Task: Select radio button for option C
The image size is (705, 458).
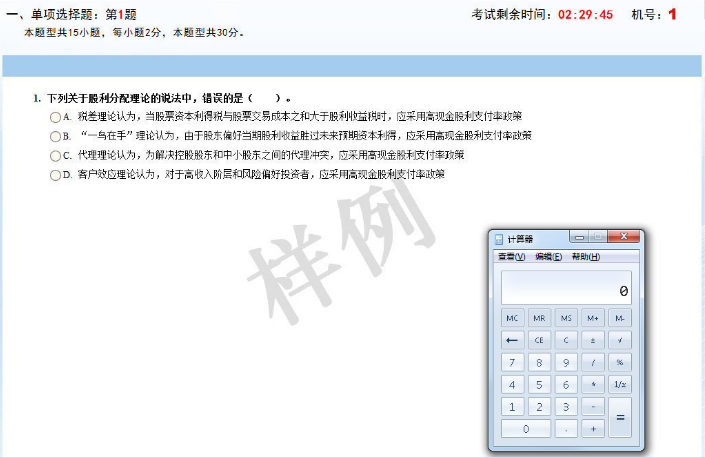Action: click(x=55, y=156)
